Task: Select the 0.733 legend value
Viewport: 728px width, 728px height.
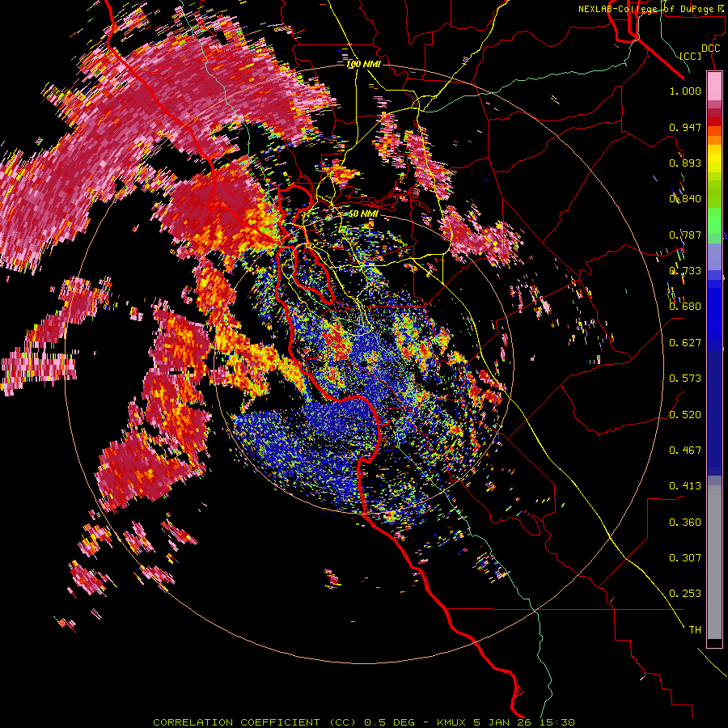Action: (x=685, y=271)
